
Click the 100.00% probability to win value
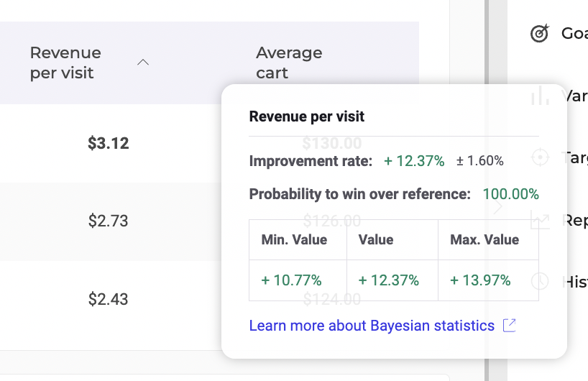point(510,194)
